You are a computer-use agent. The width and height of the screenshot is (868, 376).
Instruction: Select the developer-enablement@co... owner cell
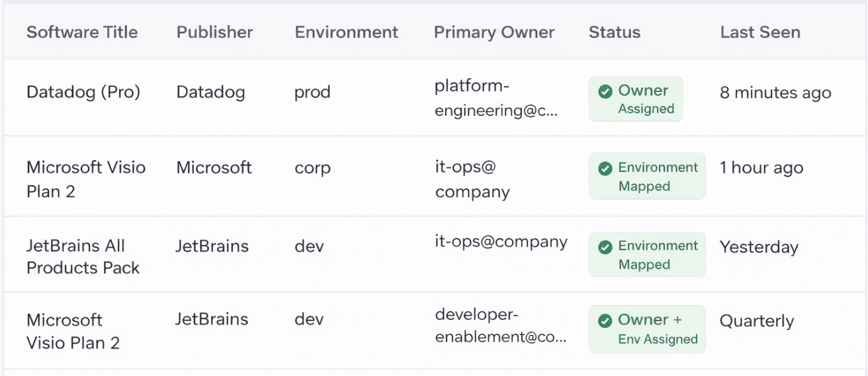point(501,325)
